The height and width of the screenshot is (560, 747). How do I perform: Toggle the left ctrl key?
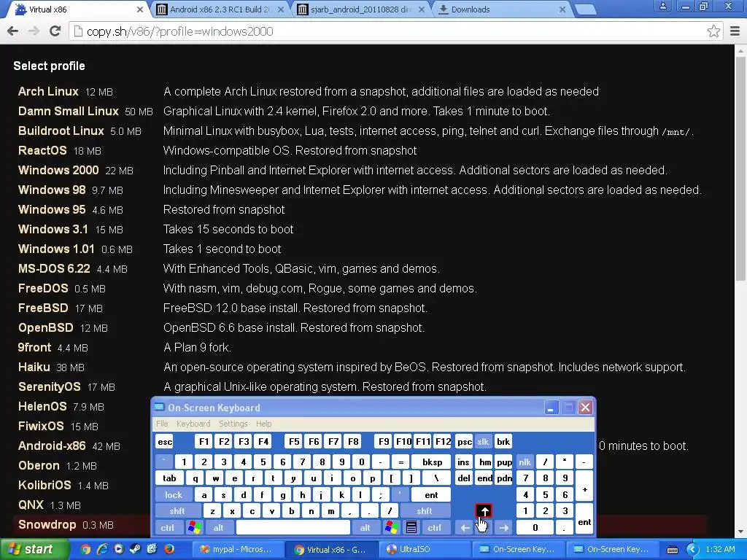click(168, 528)
